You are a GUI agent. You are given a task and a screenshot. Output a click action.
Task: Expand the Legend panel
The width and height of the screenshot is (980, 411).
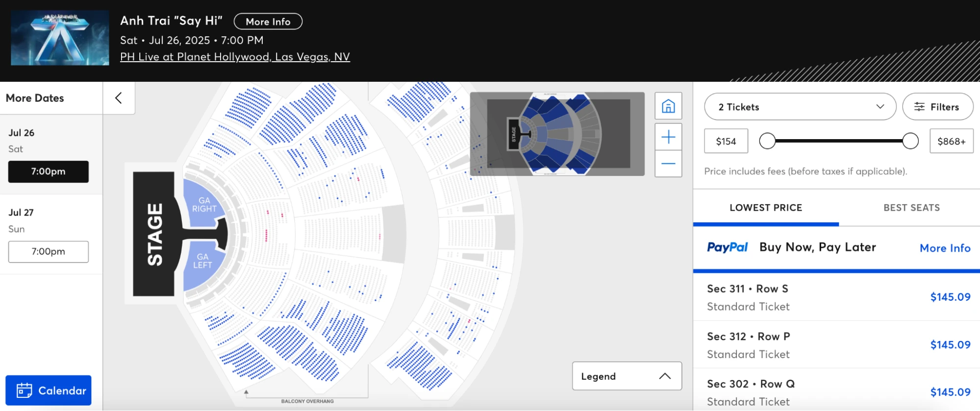627,376
